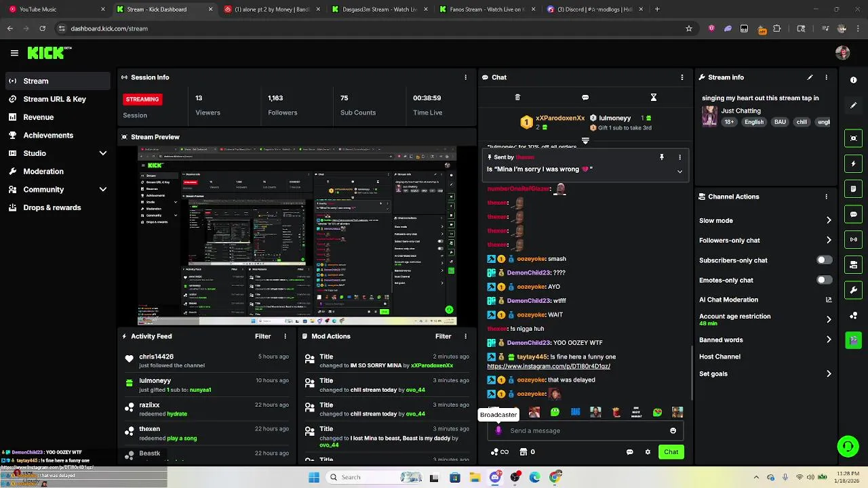Open Stream URL & Key page
The height and width of the screenshot is (488, 868).
(x=58, y=99)
